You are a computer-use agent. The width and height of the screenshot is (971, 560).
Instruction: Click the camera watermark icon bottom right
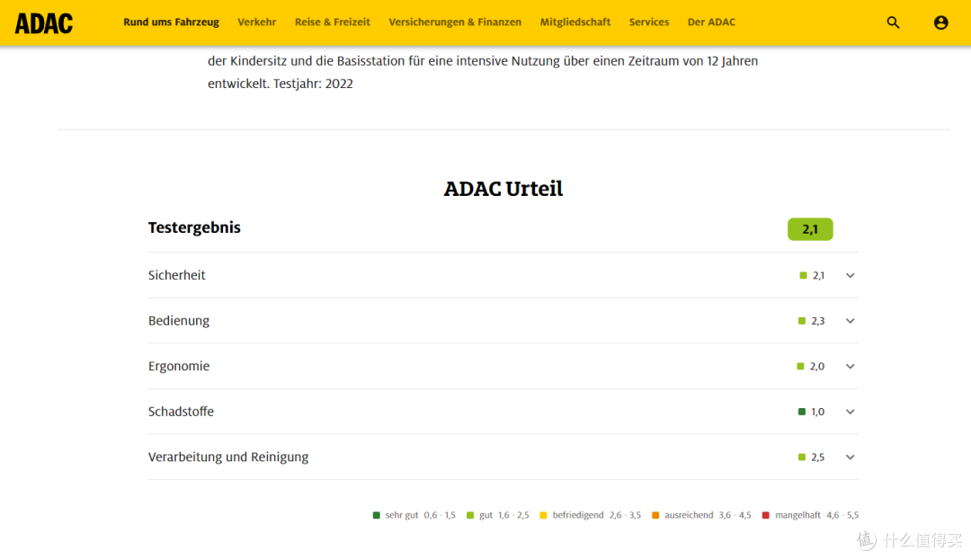(x=864, y=540)
